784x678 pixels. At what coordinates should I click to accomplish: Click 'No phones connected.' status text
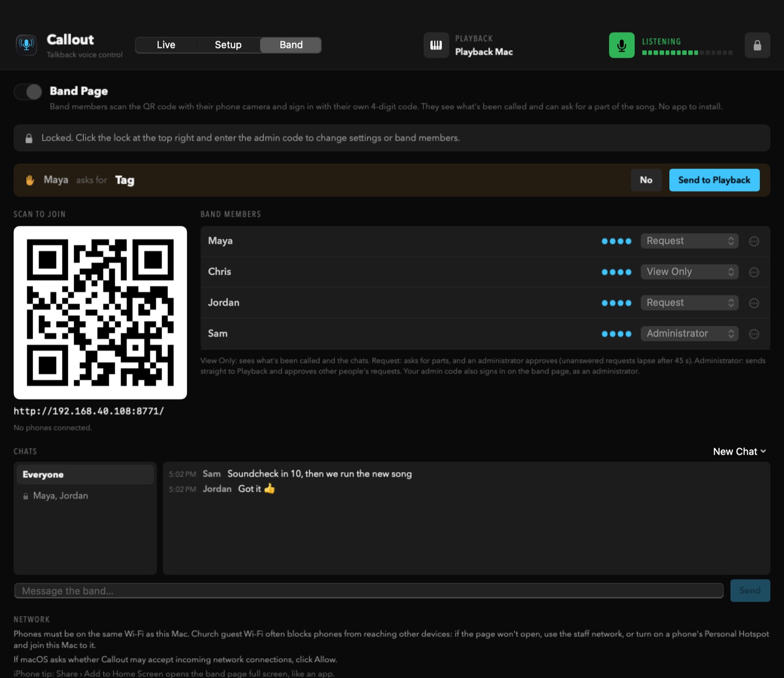(53, 428)
